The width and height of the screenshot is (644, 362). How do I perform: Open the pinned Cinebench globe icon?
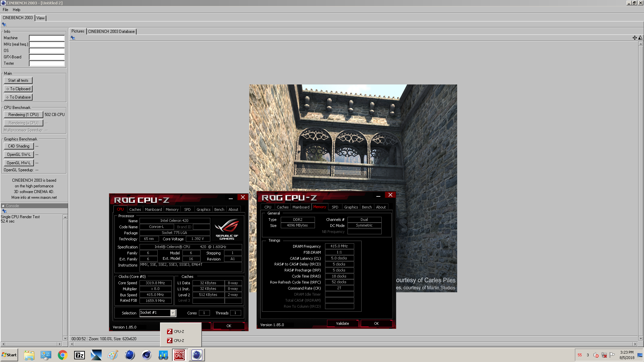pos(130,355)
